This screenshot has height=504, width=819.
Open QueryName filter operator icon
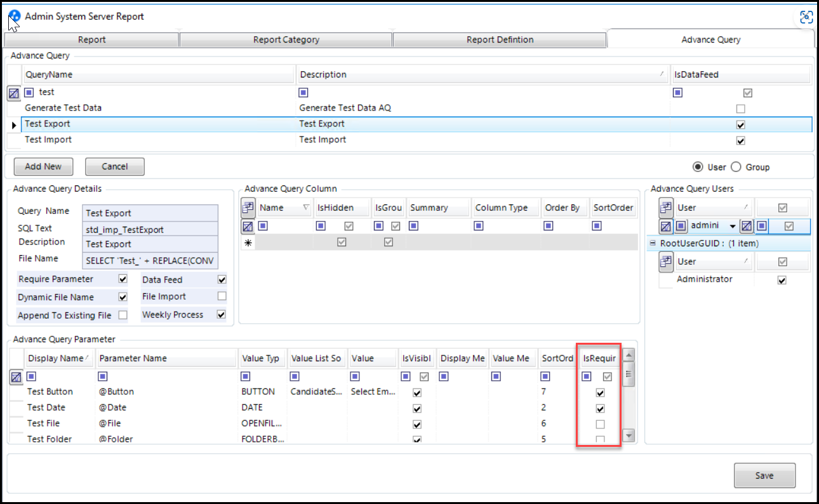(29, 93)
